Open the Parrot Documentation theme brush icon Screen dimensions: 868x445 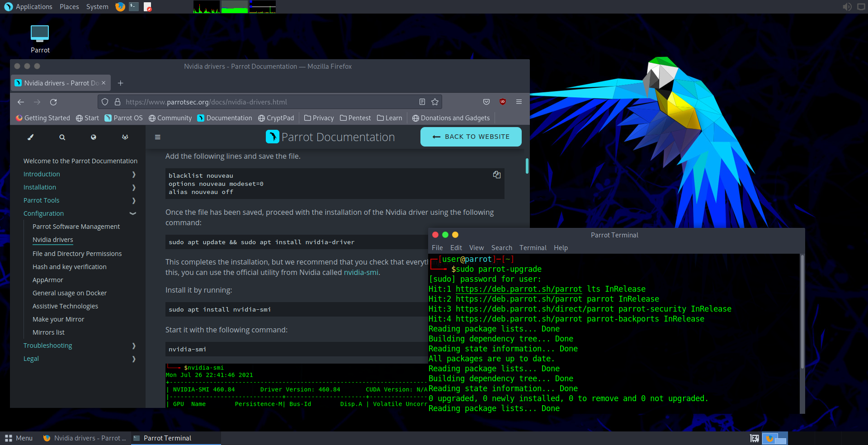click(x=31, y=137)
